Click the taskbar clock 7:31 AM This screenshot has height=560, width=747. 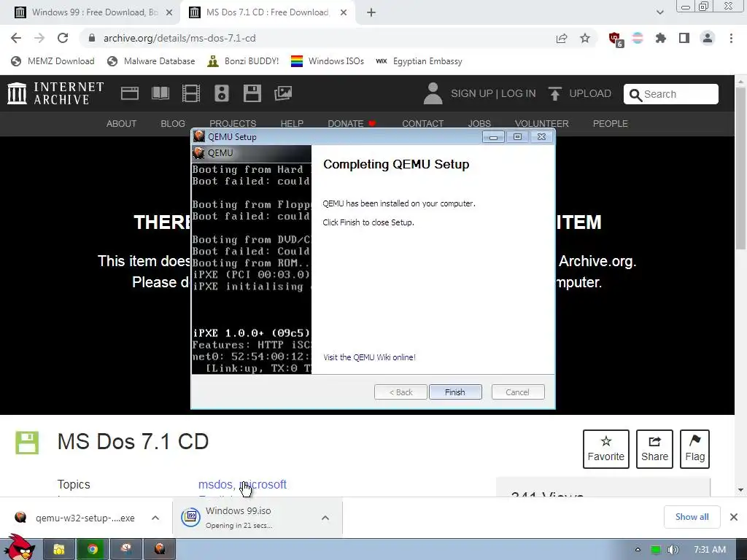tap(710, 550)
